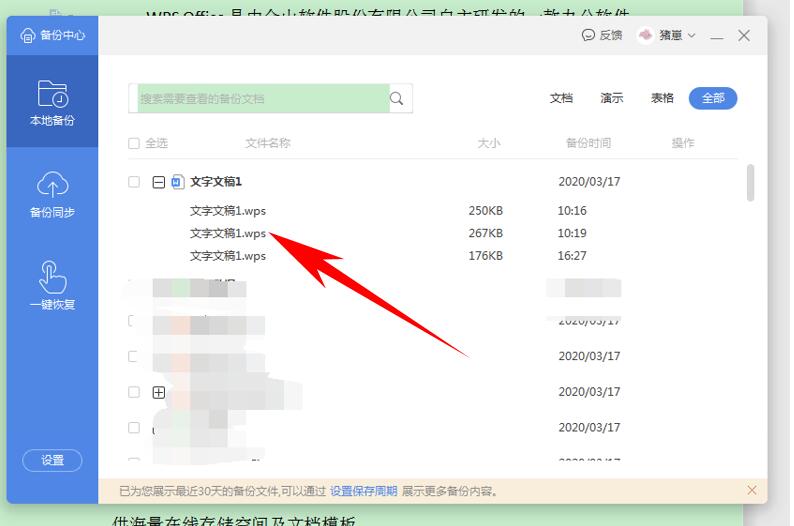Open 备份同步 cloud upload section

click(52, 194)
